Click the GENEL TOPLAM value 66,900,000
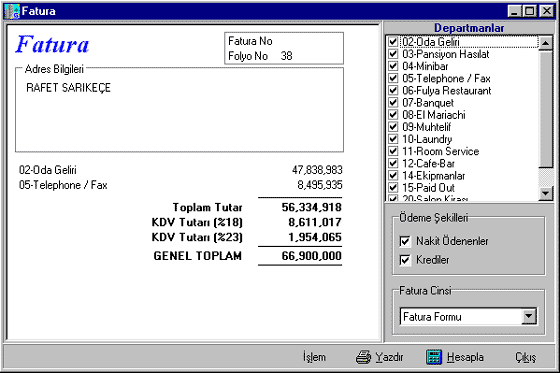Viewport: 560px width, 373px height. point(311,256)
